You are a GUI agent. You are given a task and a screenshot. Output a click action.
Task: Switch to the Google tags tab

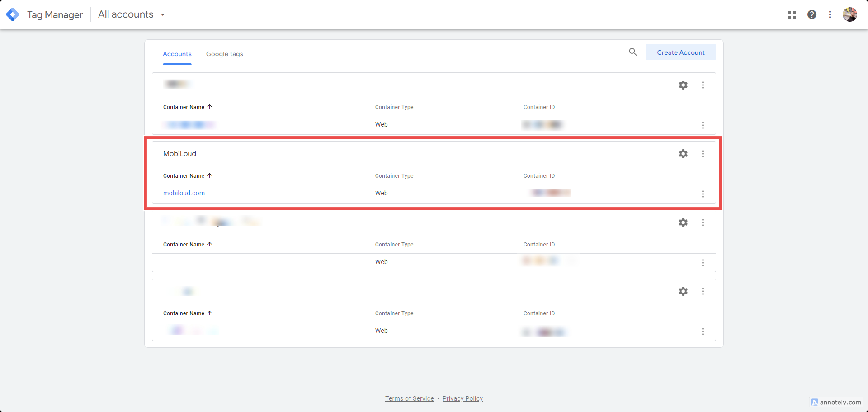point(225,54)
